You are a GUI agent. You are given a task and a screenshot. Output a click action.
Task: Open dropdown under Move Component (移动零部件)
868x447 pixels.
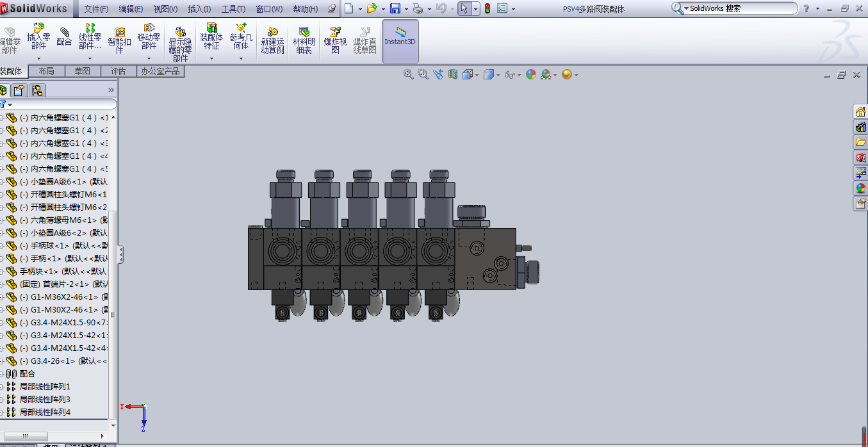click(149, 58)
